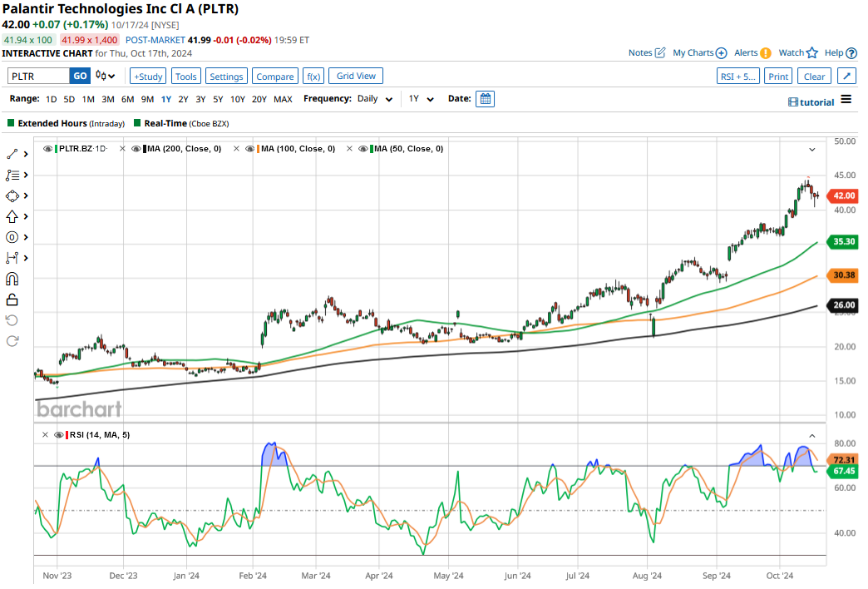Select the MAX range
868x589 pixels.
click(x=283, y=99)
